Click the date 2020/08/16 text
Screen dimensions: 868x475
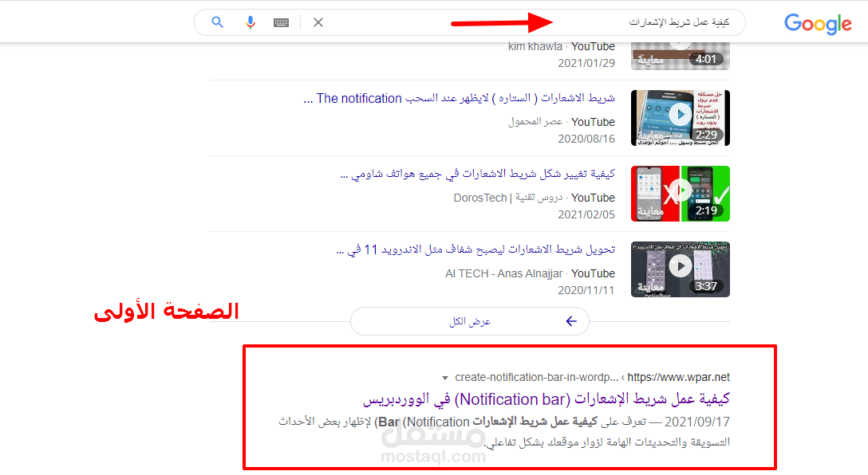pyautogui.click(x=586, y=139)
